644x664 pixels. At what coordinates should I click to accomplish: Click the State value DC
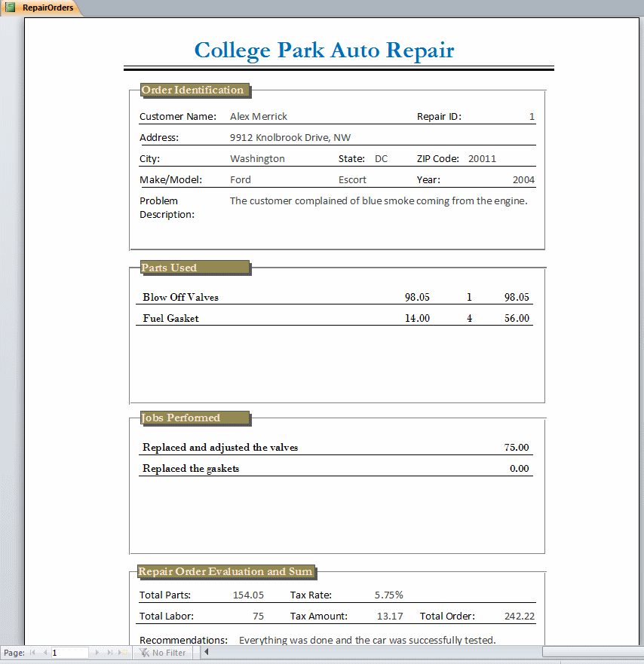click(381, 159)
